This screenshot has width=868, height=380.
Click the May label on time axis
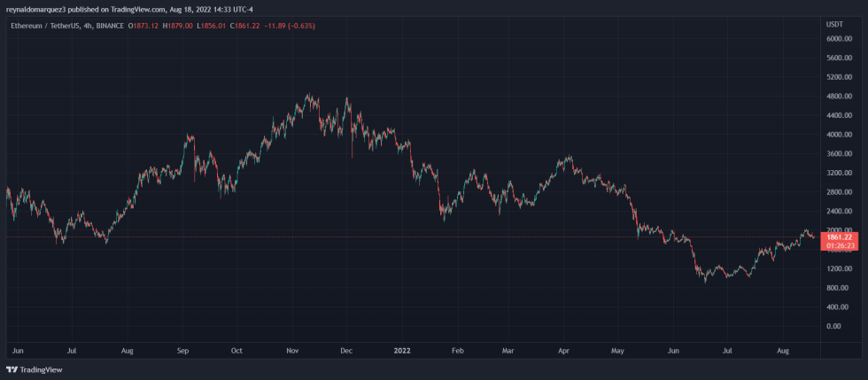pos(618,351)
